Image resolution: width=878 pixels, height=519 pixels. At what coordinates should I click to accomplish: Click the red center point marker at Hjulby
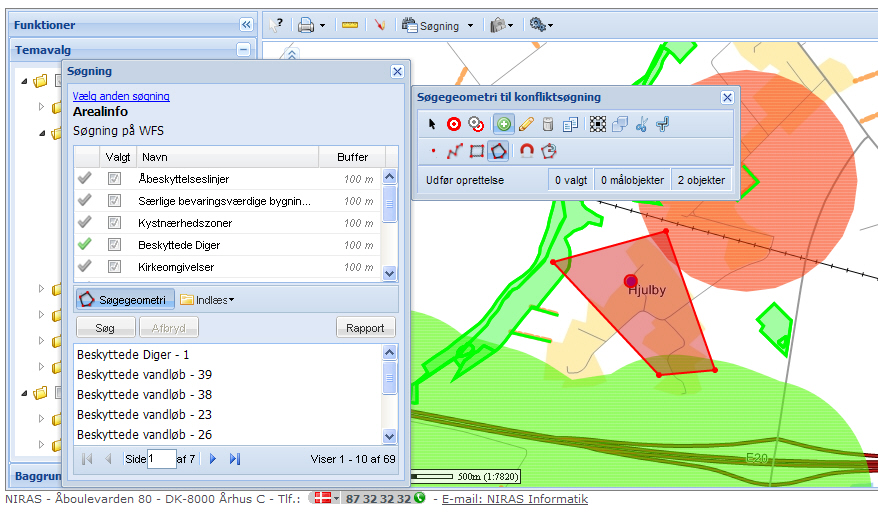tap(631, 280)
